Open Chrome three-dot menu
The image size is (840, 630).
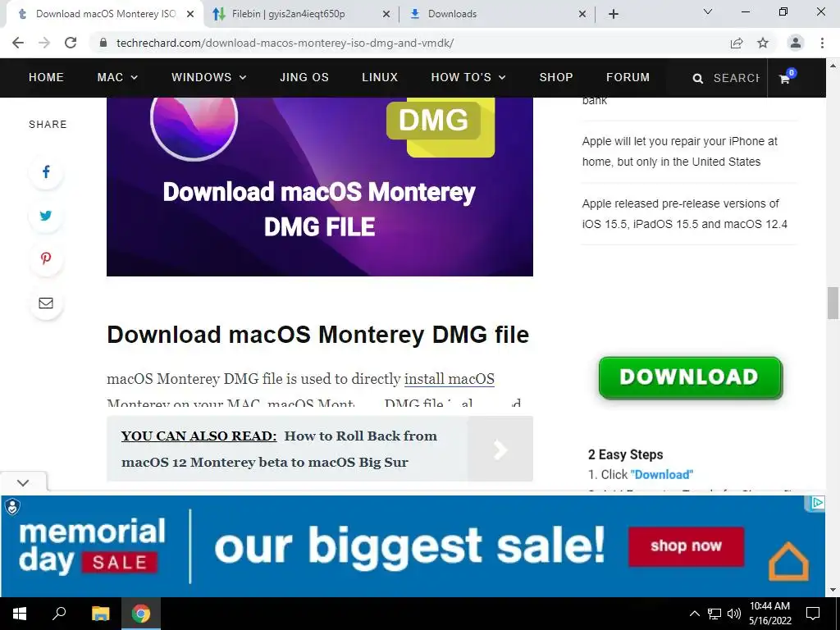(x=822, y=43)
